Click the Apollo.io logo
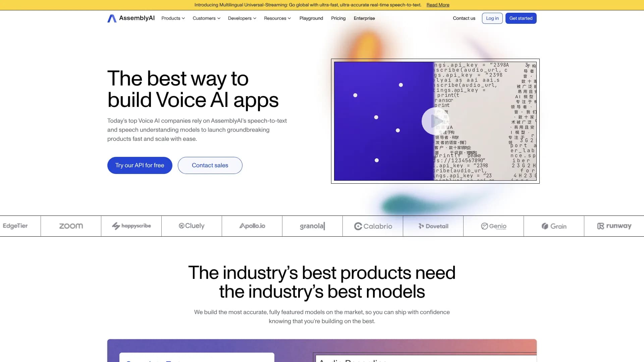The image size is (644, 362). click(252, 226)
